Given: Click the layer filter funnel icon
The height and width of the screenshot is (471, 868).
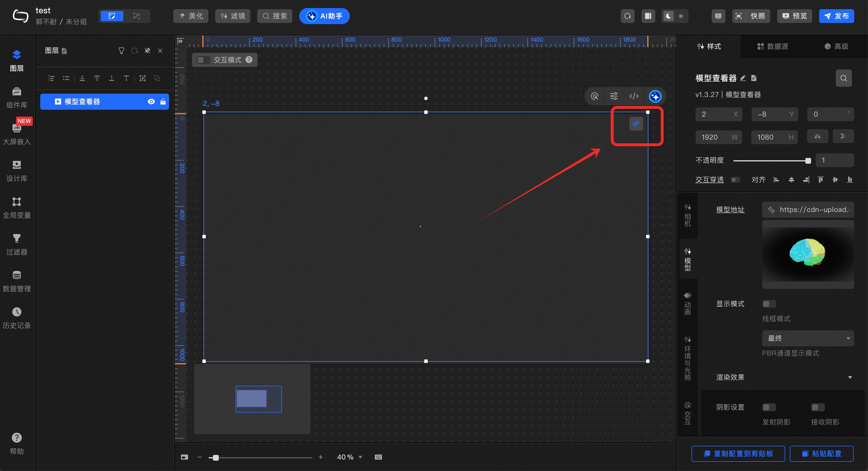Looking at the screenshot, I should tap(121, 51).
